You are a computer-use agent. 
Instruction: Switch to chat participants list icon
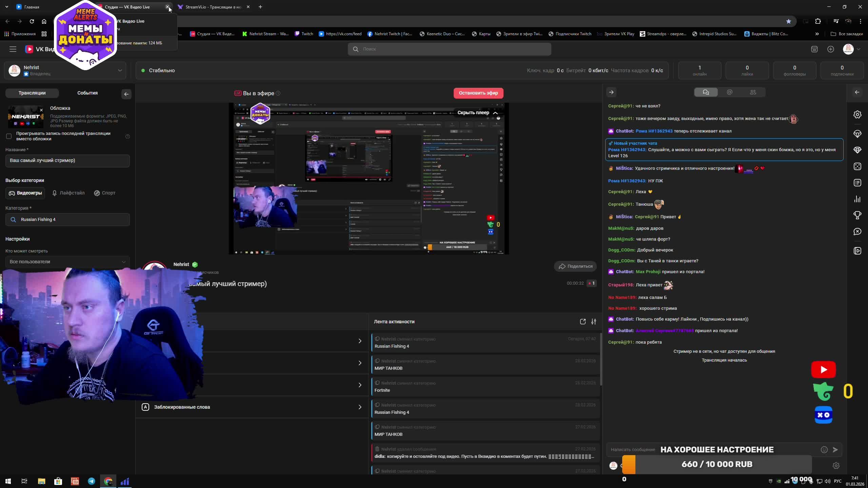point(753,92)
